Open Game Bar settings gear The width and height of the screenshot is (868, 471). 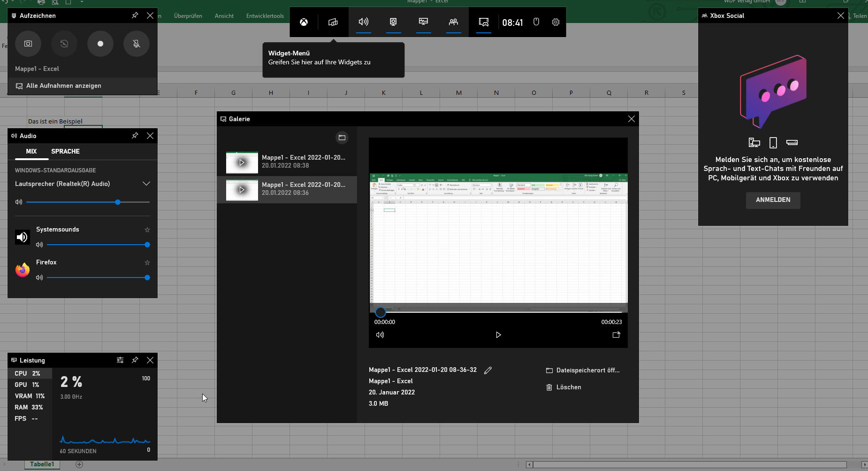click(x=556, y=22)
